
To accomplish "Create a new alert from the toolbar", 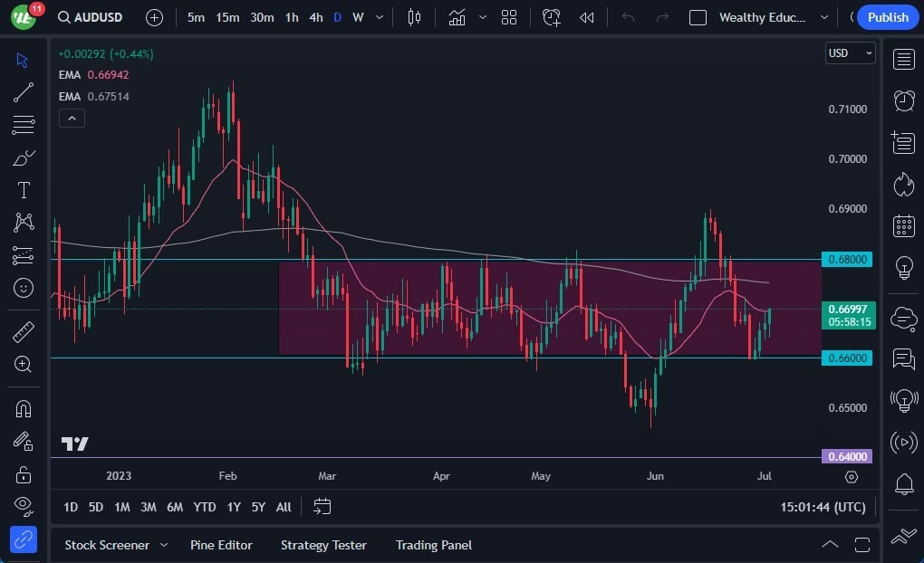I will pos(552,17).
